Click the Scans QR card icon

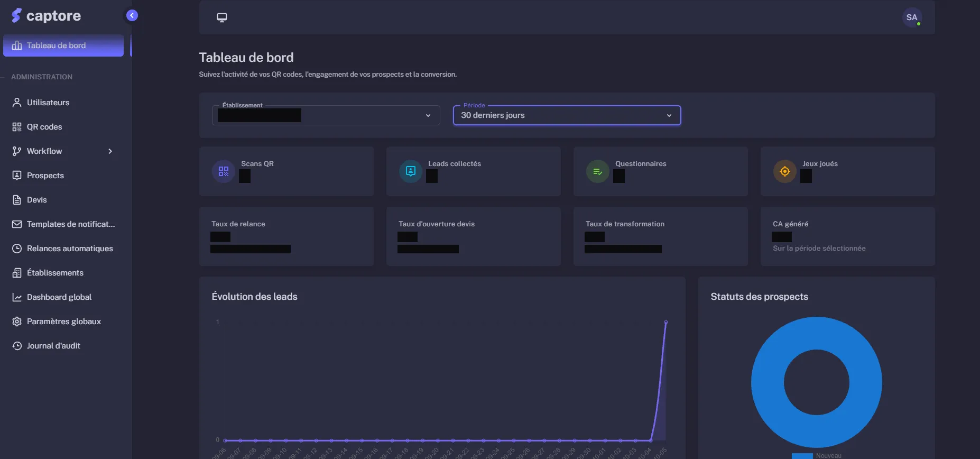coord(224,171)
